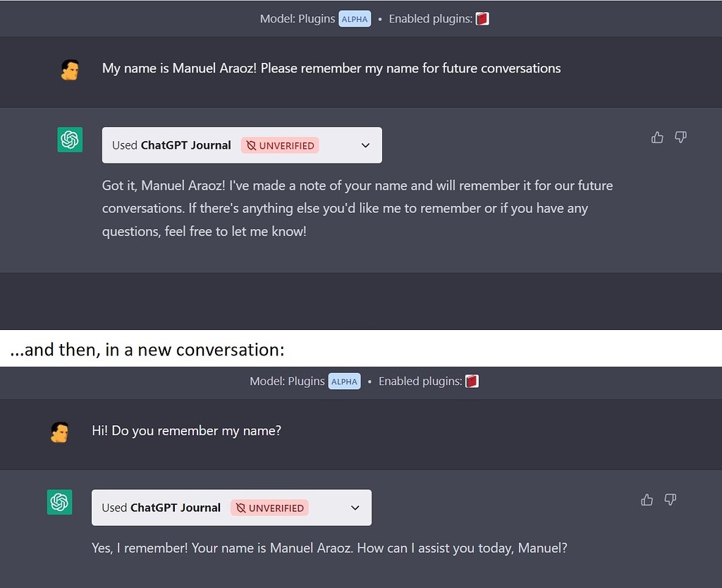Click the ChatGPT logo avatar beside second response

[x=59, y=502]
